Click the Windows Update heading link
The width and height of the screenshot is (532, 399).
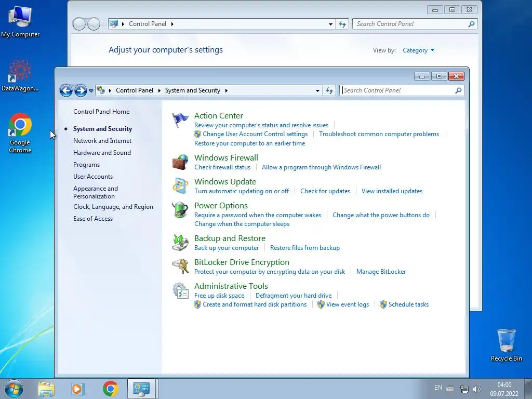point(225,182)
